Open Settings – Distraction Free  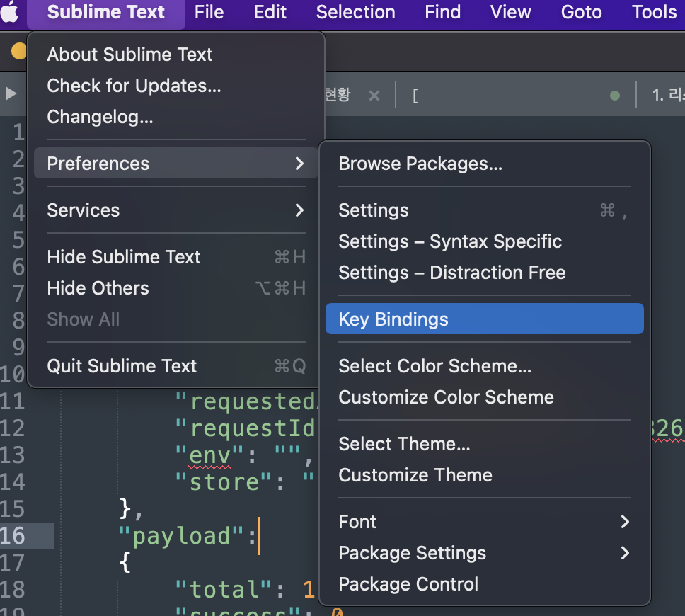click(x=485, y=273)
